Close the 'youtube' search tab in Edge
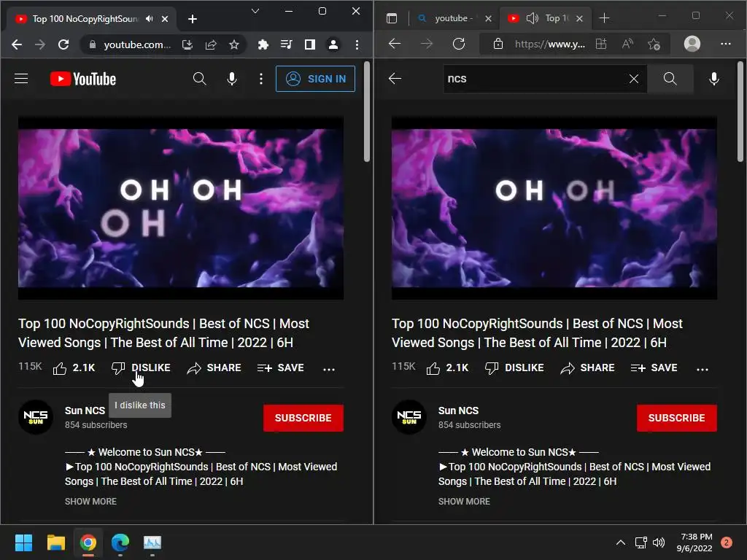The image size is (747, 560). point(488,18)
